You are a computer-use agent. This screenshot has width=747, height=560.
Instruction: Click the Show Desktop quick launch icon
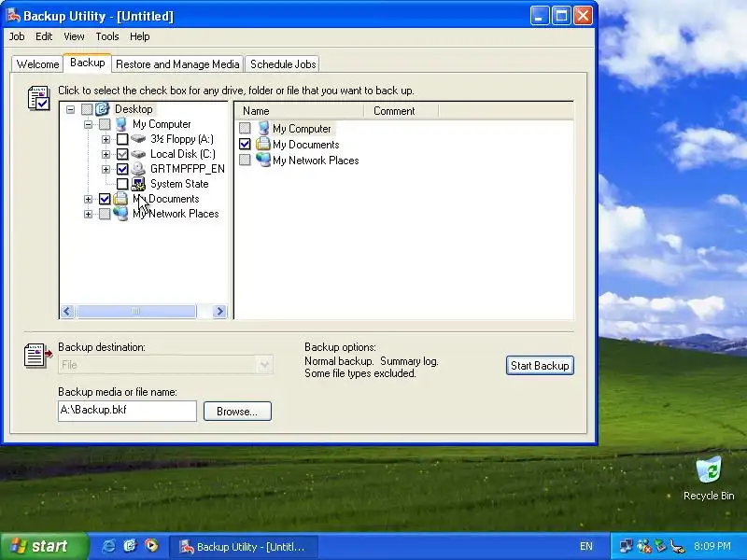[130, 546]
